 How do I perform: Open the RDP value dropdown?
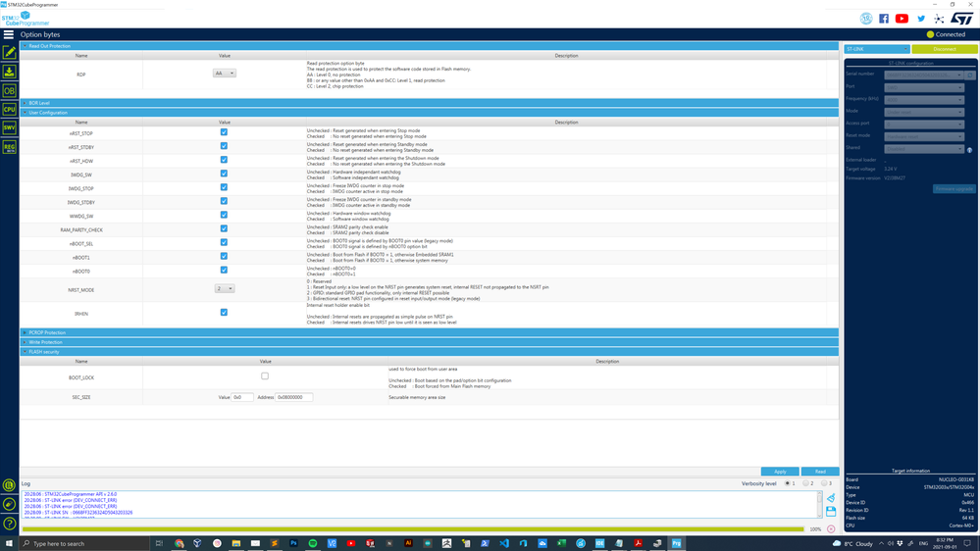225,74
